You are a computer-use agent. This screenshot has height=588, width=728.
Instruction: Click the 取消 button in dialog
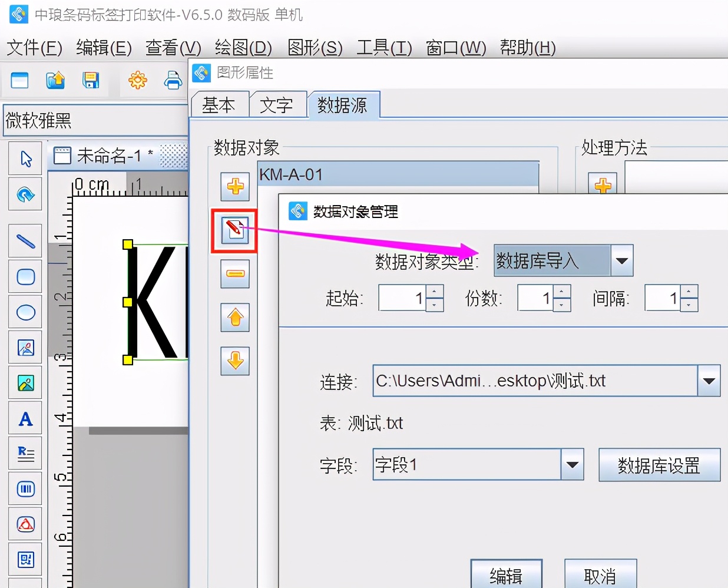tap(600, 575)
